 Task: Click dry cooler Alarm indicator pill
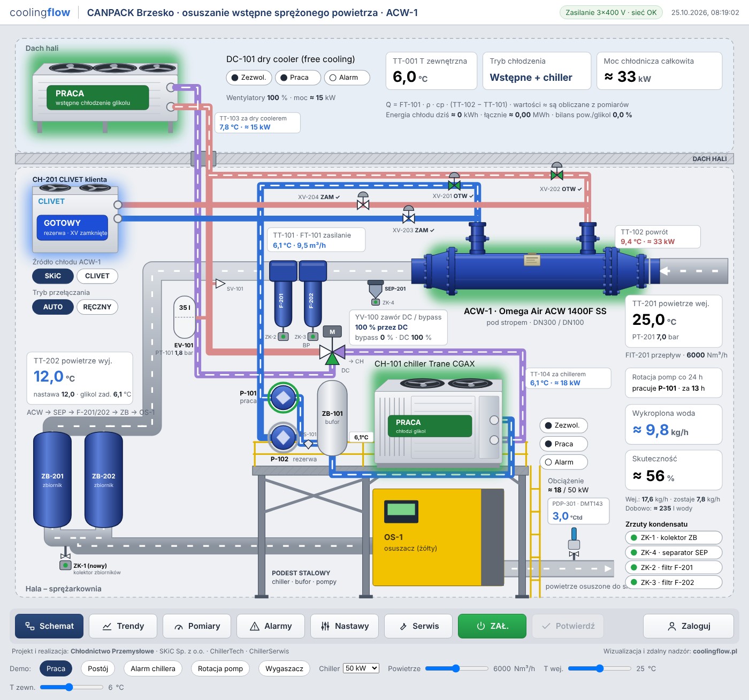point(347,78)
